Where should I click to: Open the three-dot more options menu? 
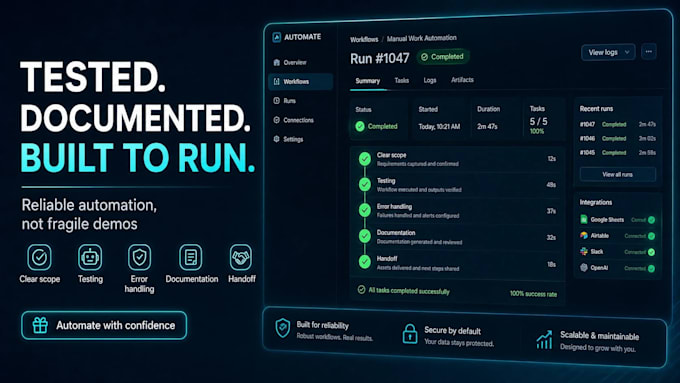point(649,52)
